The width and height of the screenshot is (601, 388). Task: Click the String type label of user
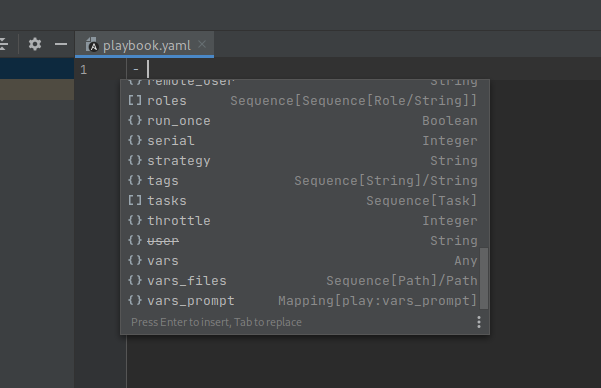tap(454, 241)
